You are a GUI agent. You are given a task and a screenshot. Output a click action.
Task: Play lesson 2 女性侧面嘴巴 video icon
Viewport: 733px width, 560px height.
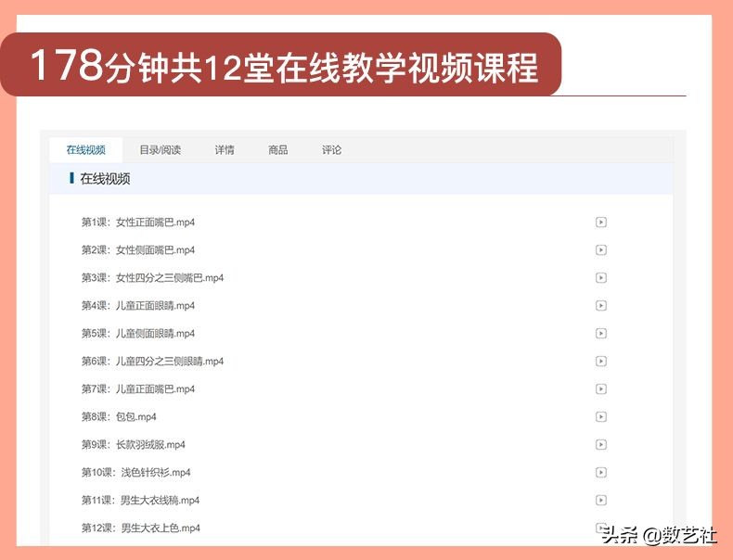(x=601, y=250)
